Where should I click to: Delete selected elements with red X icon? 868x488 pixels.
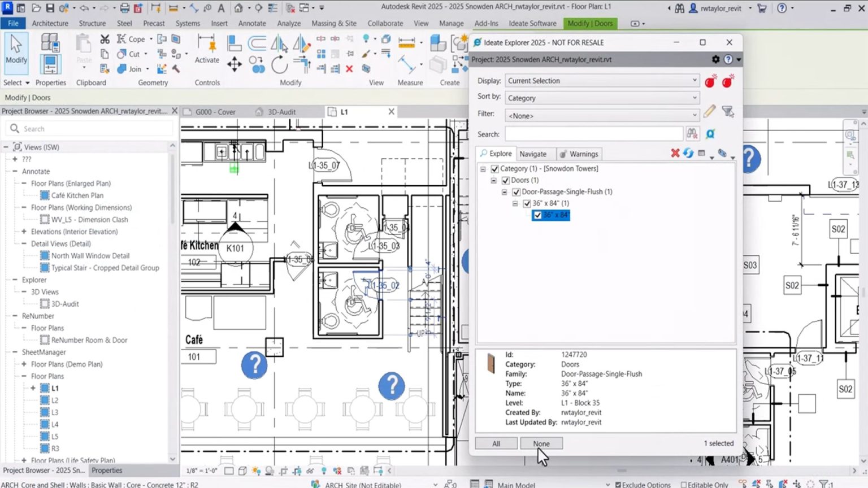click(349, 69)
